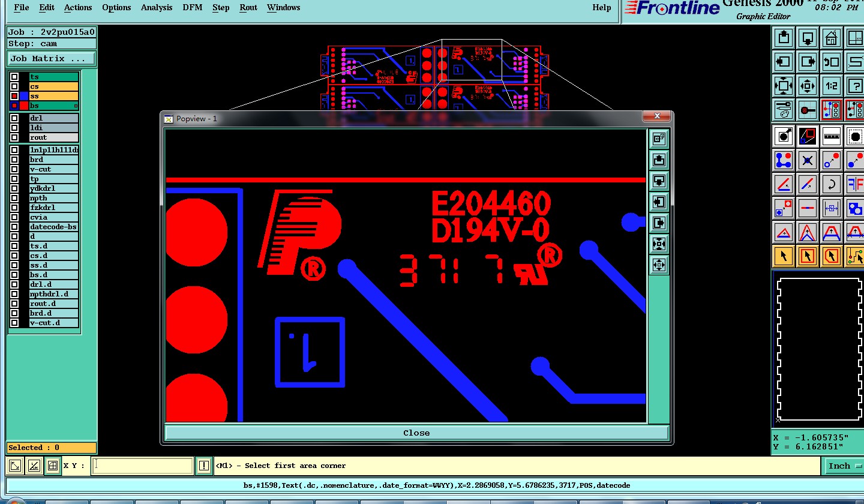Click the pan down icon in main toolbar
The width and height of the screenshot is (864, 504).
(x=808, y=38)
